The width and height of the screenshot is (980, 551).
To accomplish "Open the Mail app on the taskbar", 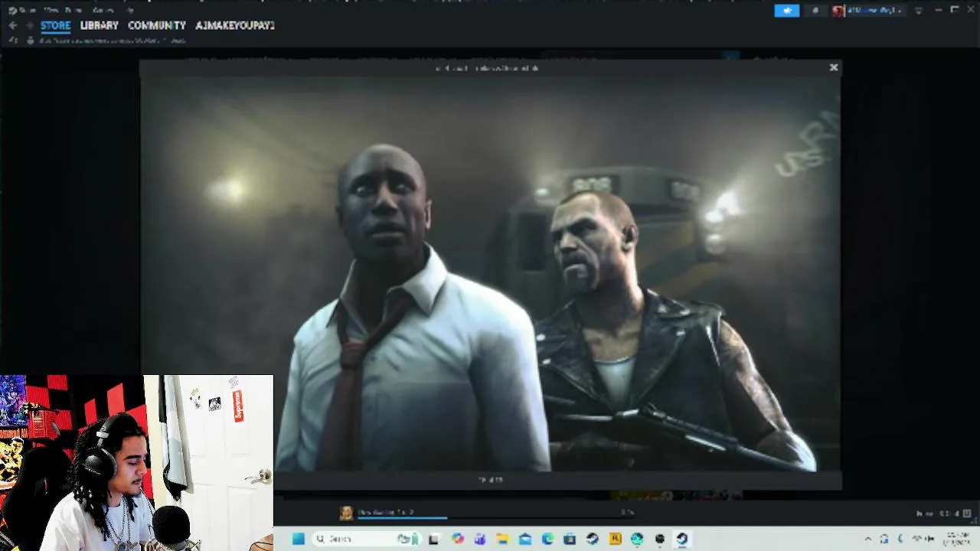I will 525,539.
